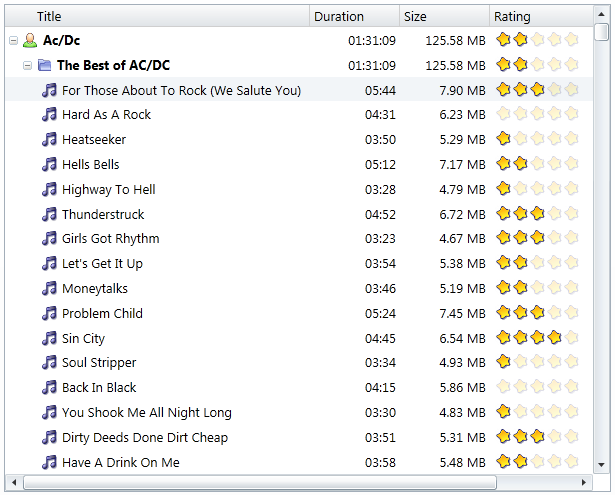Viewport: 615px width, 495px height.
Task: Rate Back In Black with the first star
Action: (x=504, y=387)
